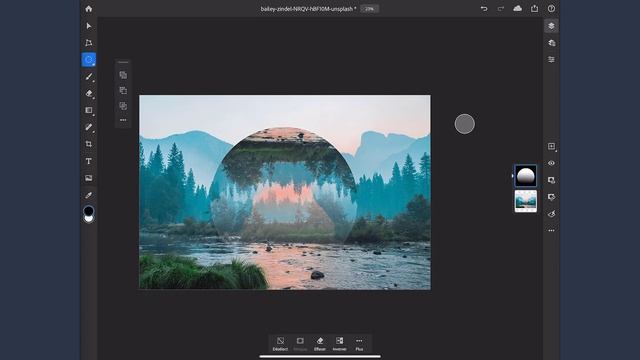
Task: Go to the Home screen
Action: click(x=89, y=9)
